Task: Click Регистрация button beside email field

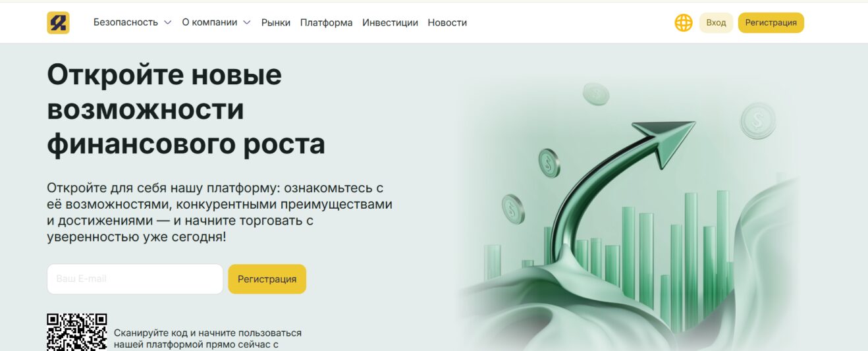Action: 267,279
